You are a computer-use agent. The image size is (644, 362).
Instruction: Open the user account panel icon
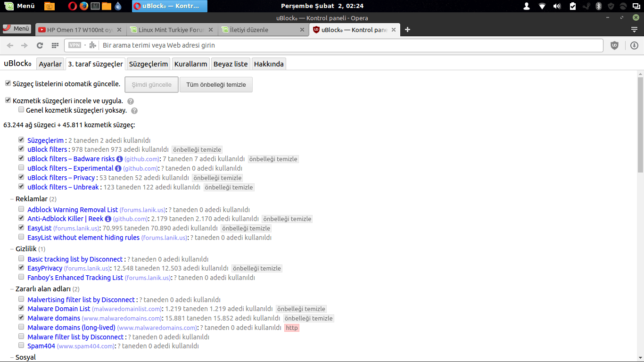[527, 6]
